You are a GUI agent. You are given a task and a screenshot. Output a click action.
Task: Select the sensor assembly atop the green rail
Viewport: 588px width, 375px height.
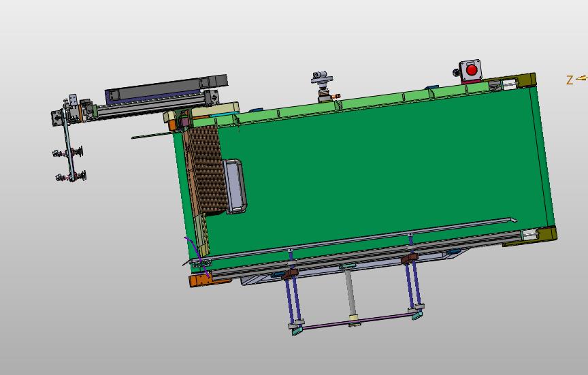[x=323, y=86]
